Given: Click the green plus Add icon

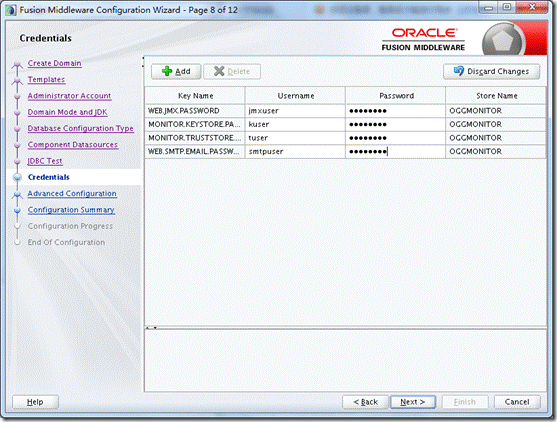Looking at the screenshot, I should coord(167,71).
